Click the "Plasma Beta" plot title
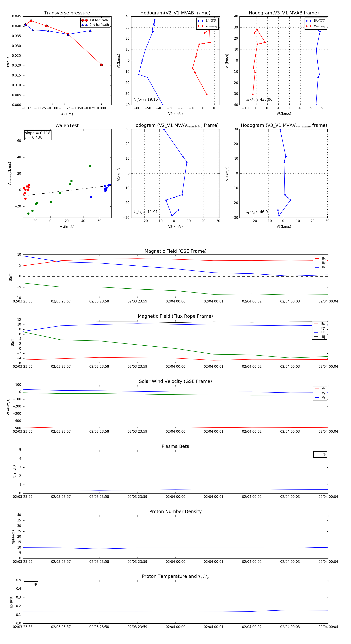351x644 pixels. (x=175, y=446)
